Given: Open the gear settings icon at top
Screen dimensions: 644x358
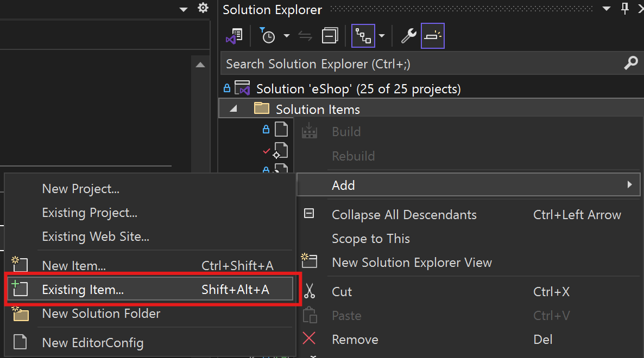Looking at the screenshot, I should (x=203, y=8).
